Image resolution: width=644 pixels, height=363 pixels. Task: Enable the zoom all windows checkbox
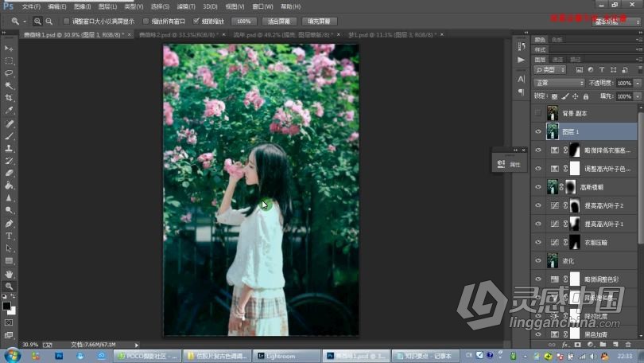point(145,21)
